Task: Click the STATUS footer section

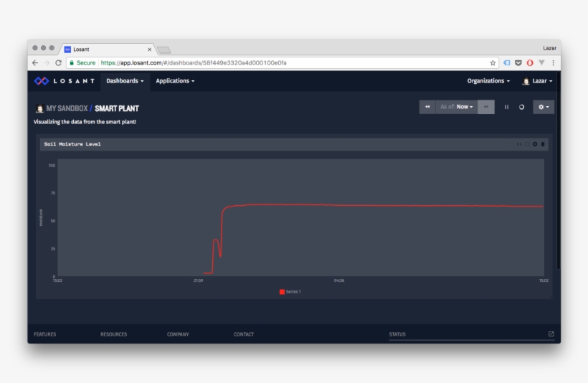Action: (397, 334)
